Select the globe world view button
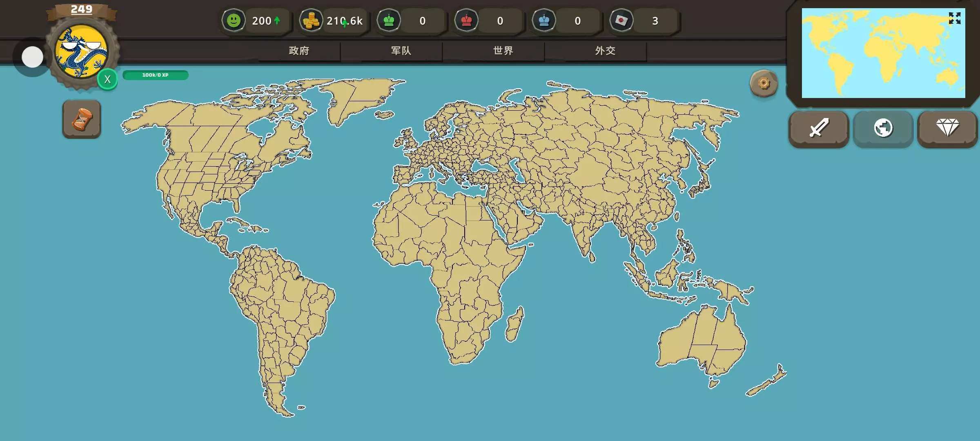 [x=883, y=128]
